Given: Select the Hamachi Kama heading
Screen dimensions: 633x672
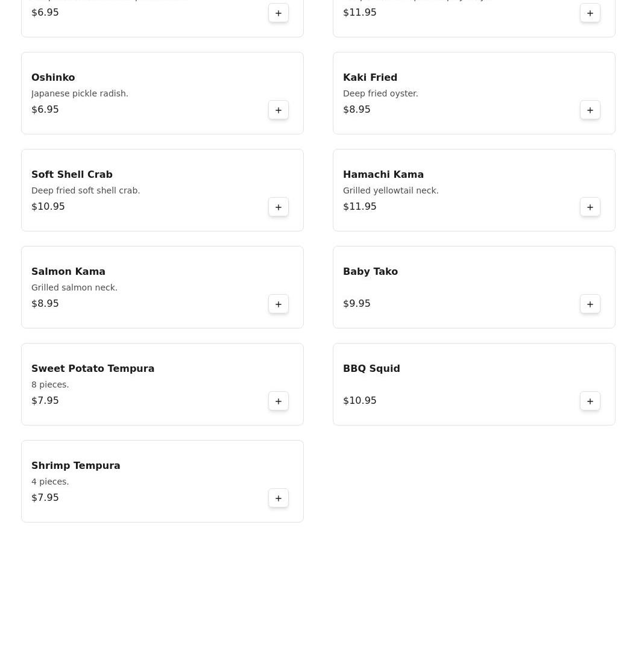Looking at the screenshot, I should click(x=383, y=175).
